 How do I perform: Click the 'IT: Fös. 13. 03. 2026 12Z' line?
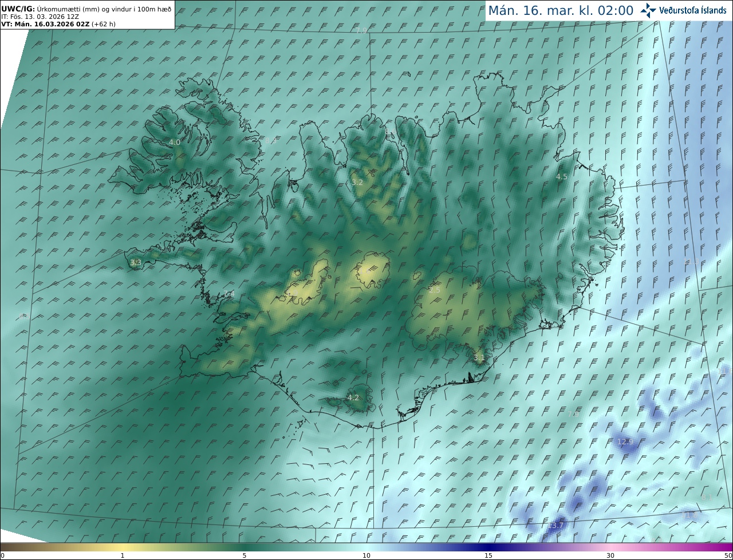40,17
